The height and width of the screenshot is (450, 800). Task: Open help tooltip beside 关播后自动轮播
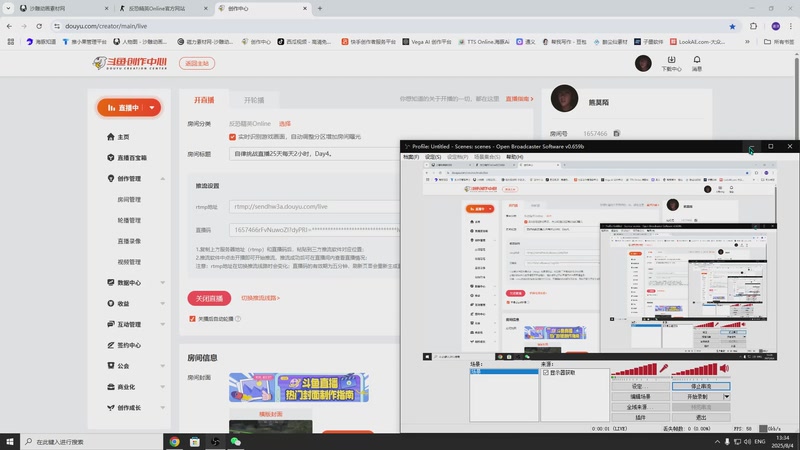tap(238, 319)
